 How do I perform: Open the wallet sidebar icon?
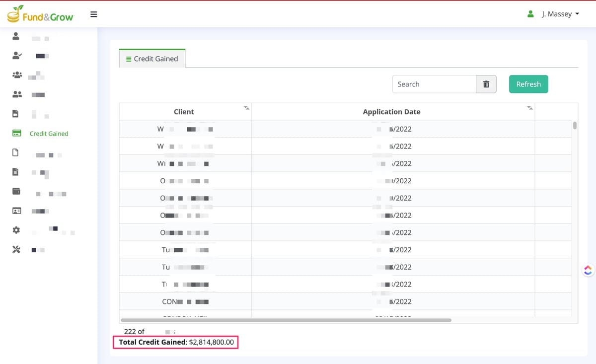(16, 191)
